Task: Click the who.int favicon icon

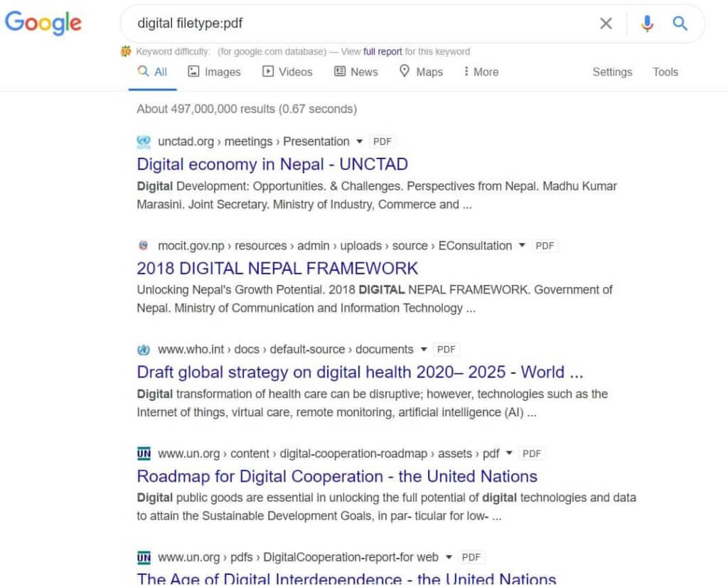Action: pos(144,350)
